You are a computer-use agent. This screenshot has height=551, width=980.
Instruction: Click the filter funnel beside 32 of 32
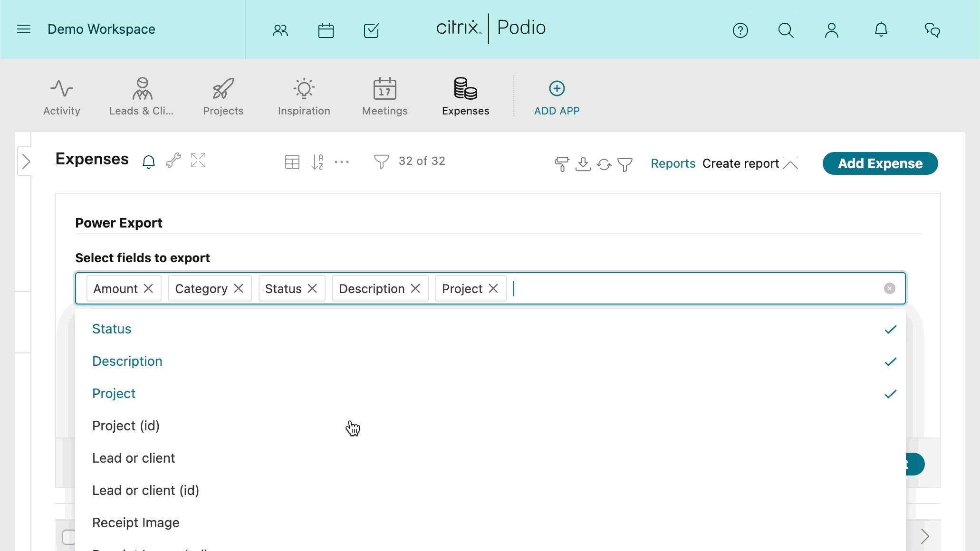(x=382, y=161)
